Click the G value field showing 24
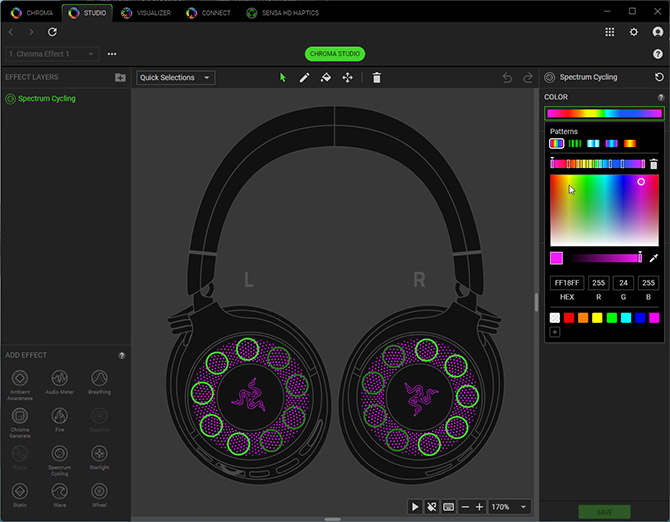 623,283
